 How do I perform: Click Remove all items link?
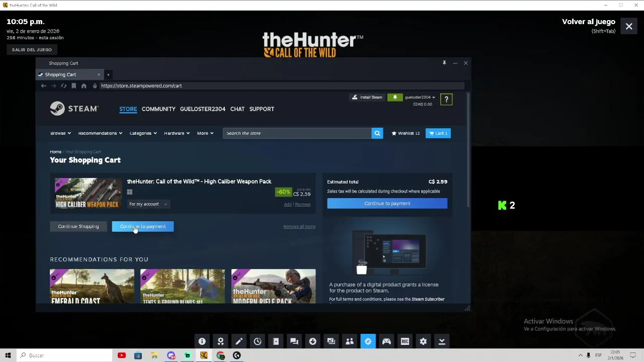(299, 226)
